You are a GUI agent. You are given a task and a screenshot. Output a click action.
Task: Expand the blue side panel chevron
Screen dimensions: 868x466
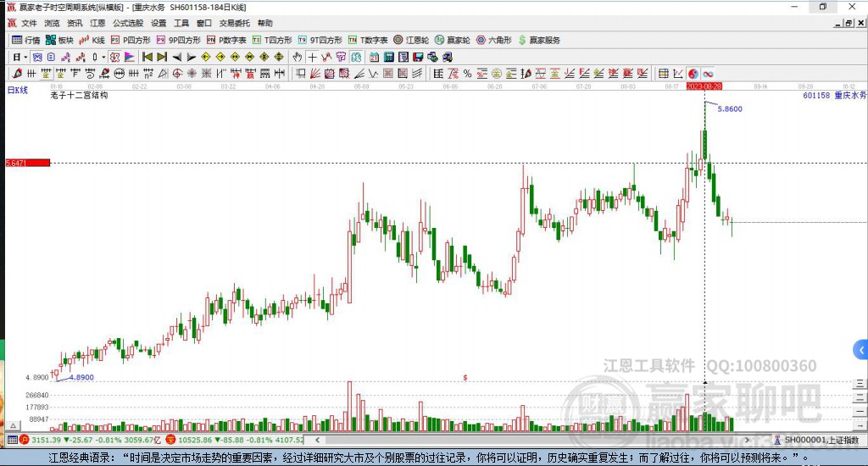861,350
